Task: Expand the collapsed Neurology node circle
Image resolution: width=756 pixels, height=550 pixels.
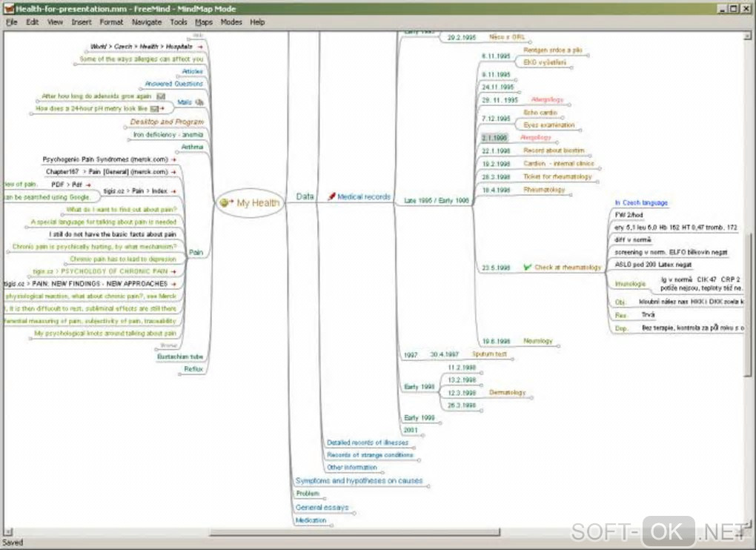Action: 558,345
